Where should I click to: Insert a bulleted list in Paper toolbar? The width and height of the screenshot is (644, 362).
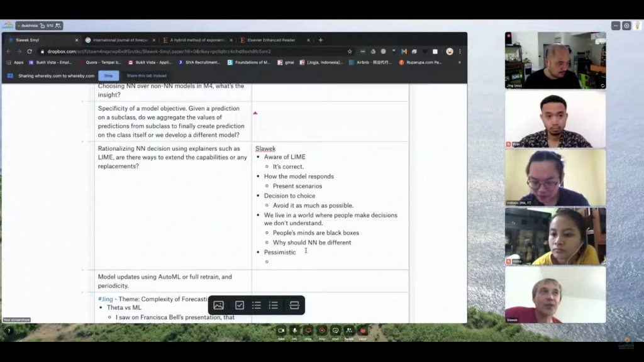(x=257, y=305)
